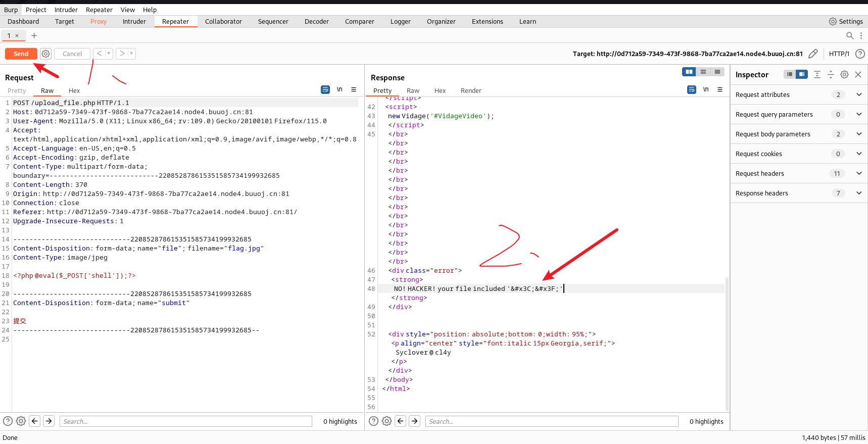Open request send options gear icon
Viewport: 868px width, 444px height.
pos(45,54)
